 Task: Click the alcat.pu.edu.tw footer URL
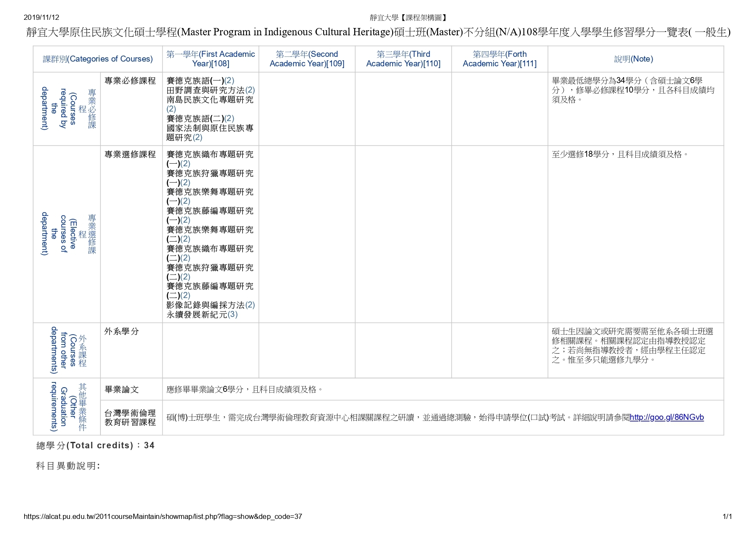click(x=163, y=516)
